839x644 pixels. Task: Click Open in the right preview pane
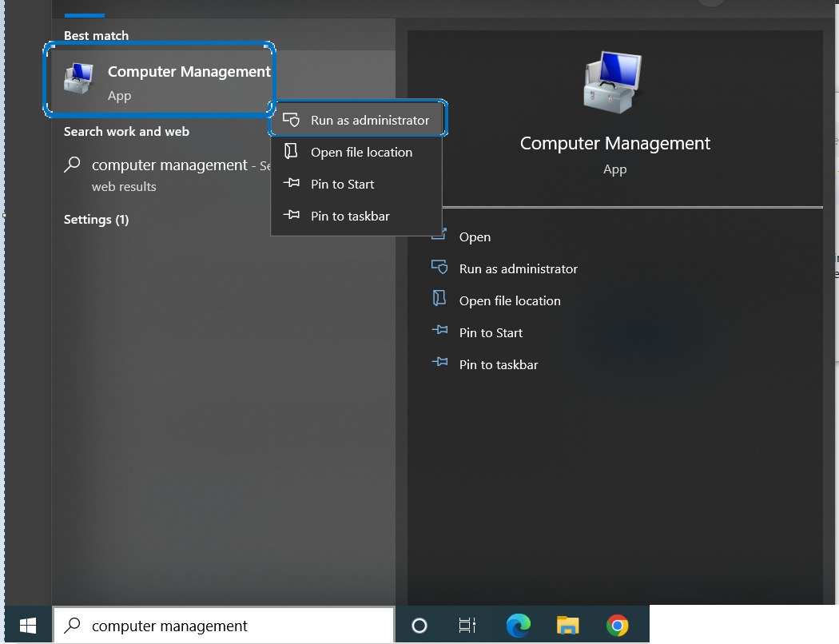click(475, 237)
